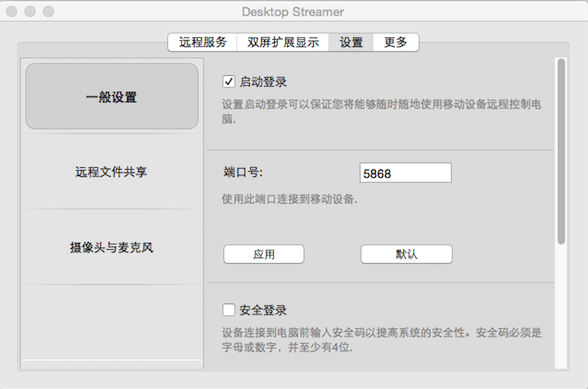Open 摄像头与麦克风 settings section
588x389 pixels.
112,247
